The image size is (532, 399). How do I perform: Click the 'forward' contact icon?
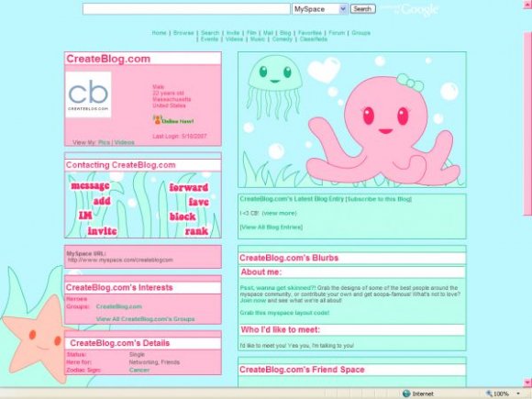click(x=189, y=187)
